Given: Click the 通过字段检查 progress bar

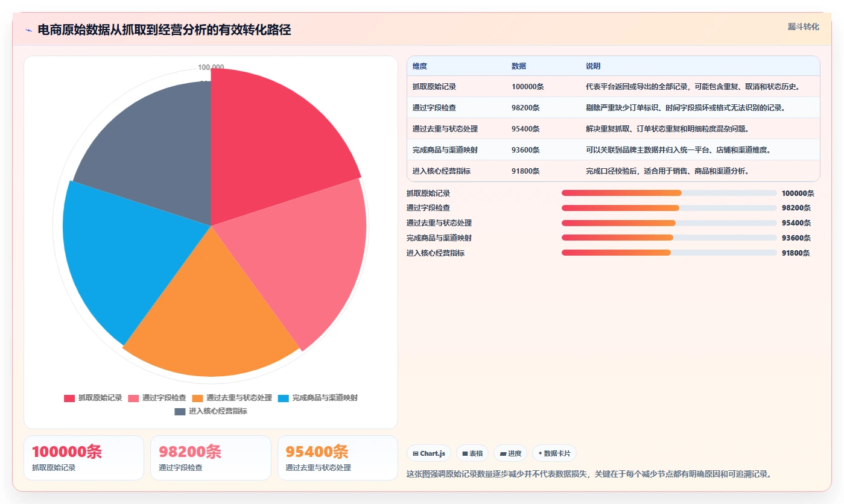Looking at the screenshot, I should (669, 208).
